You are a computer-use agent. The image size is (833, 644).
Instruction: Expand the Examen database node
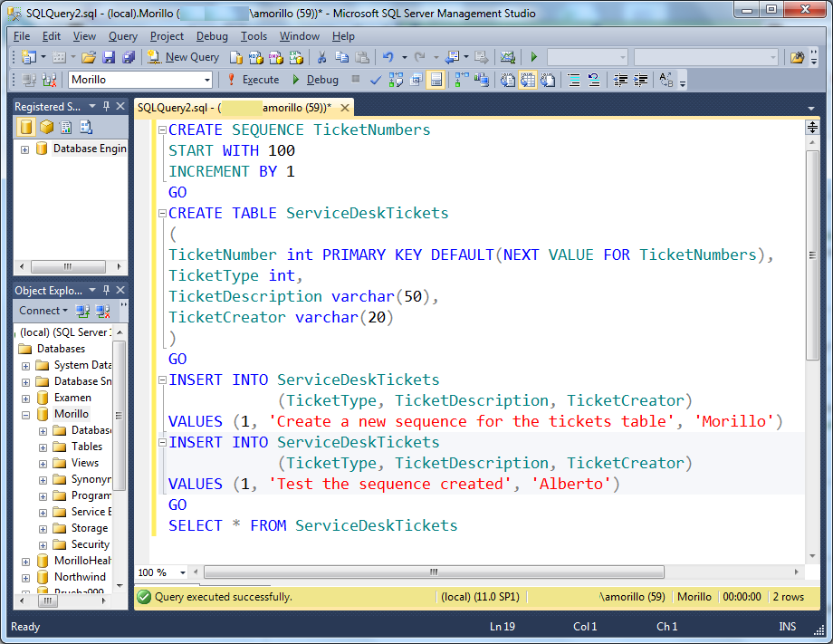[x=25, y=399]
